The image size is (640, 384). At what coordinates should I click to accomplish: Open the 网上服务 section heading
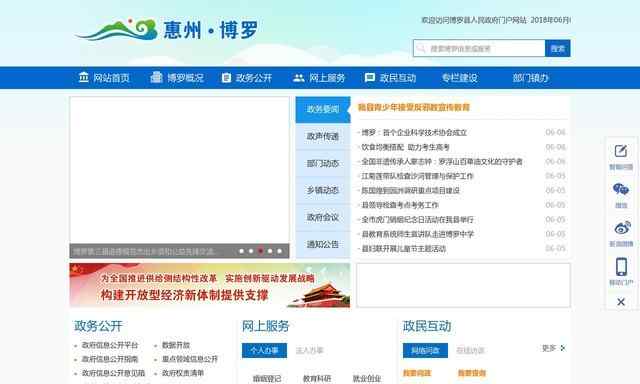click(265, 326)
